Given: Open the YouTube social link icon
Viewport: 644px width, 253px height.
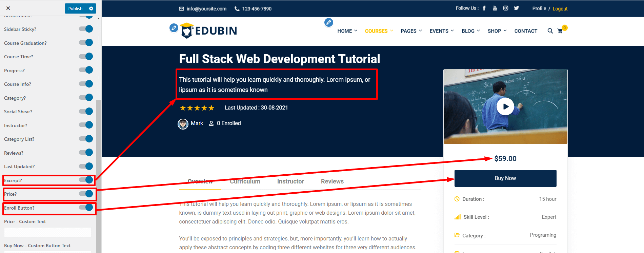Looking at the screenshot, I should (x=495, y=8).
